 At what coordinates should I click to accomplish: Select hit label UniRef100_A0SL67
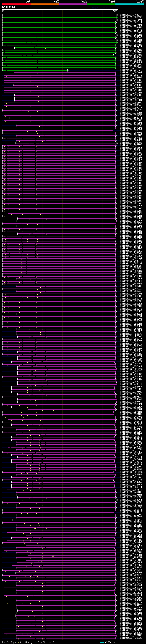pyautogui.click(x=131, y=256)
